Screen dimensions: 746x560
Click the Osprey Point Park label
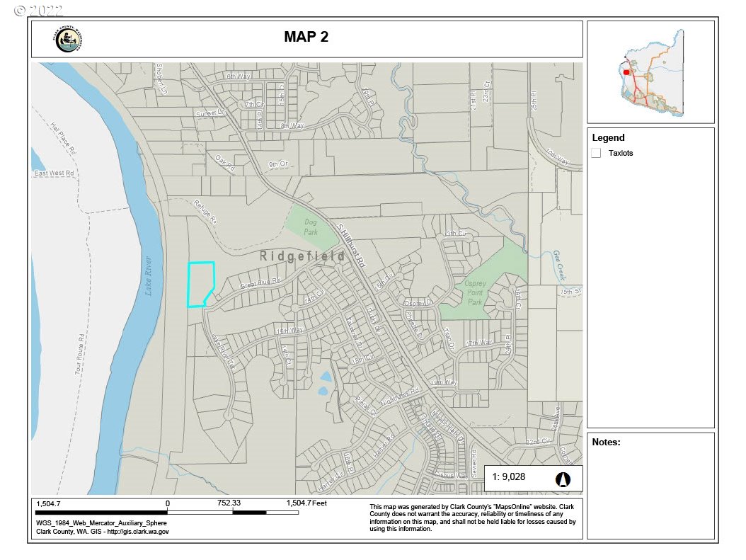474,292
